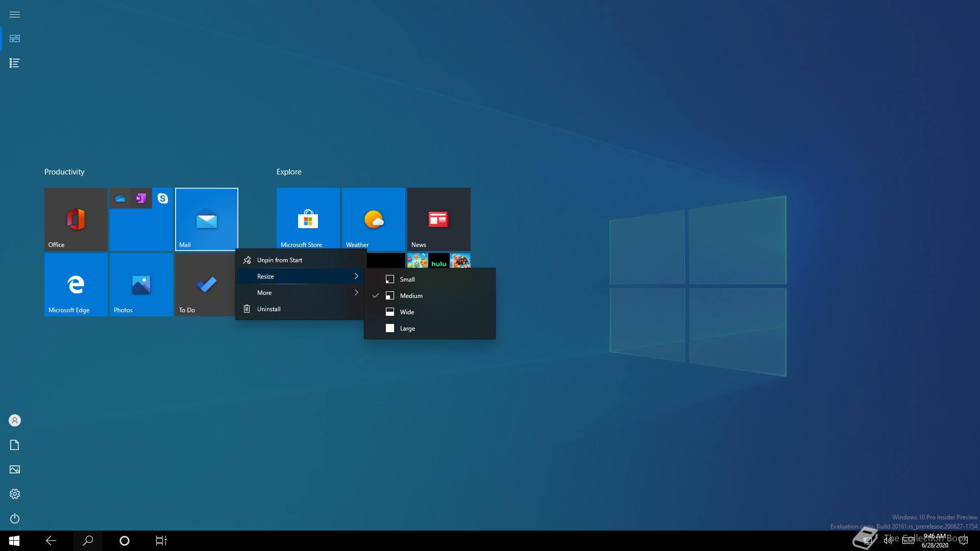Click the More chevron arrow

coord(356,292)
